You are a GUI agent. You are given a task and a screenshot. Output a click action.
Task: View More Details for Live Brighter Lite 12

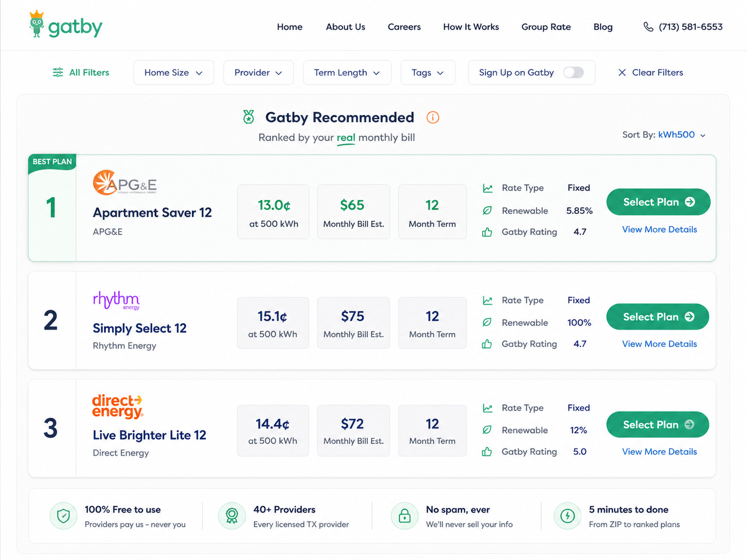coord(659,452)
